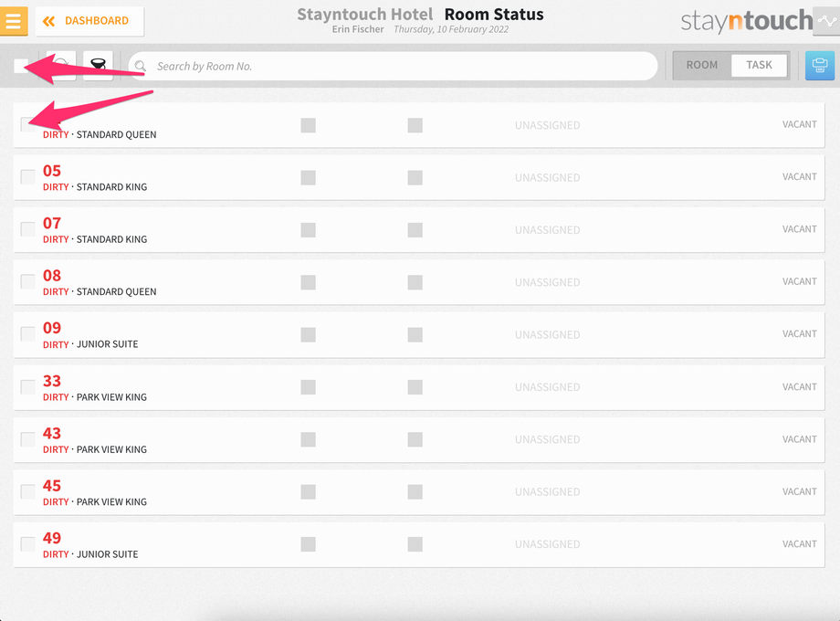
Task: Click UNASSIGNED in room 07 row
Action: pyautogui.click(x=548, y=230)
